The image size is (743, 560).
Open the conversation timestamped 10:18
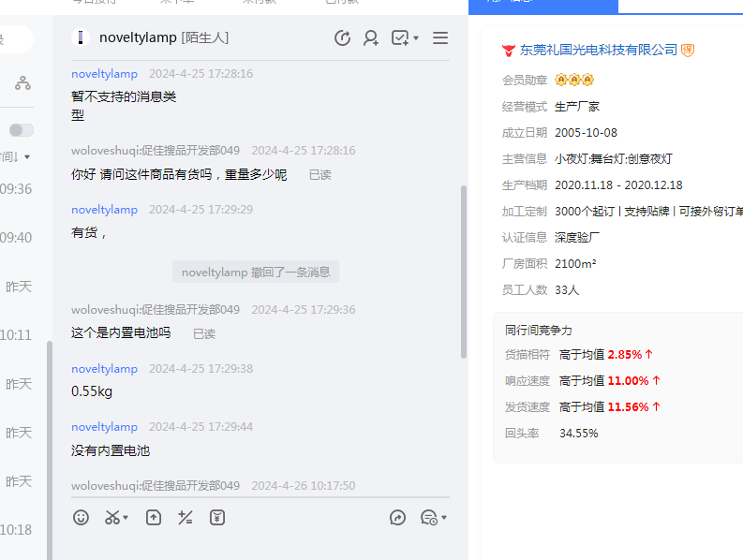click(16, 530)
